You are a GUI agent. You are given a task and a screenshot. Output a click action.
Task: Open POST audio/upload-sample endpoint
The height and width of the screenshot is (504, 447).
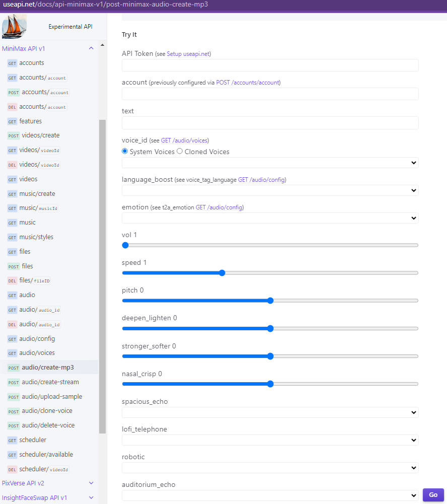click(45, 397)
